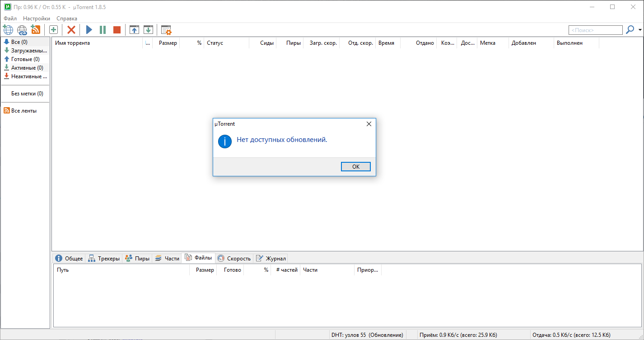The width and height of the screenshot is (644, 340).
Task: Sort files by Приор... column header
Action: pyautogui.click(x=368, y=270)
